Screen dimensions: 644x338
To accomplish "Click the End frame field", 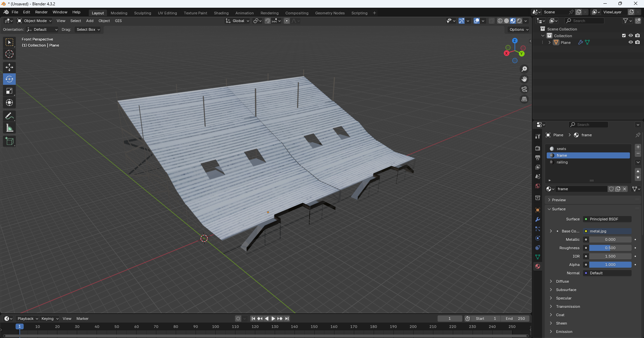I will point(515,319).
